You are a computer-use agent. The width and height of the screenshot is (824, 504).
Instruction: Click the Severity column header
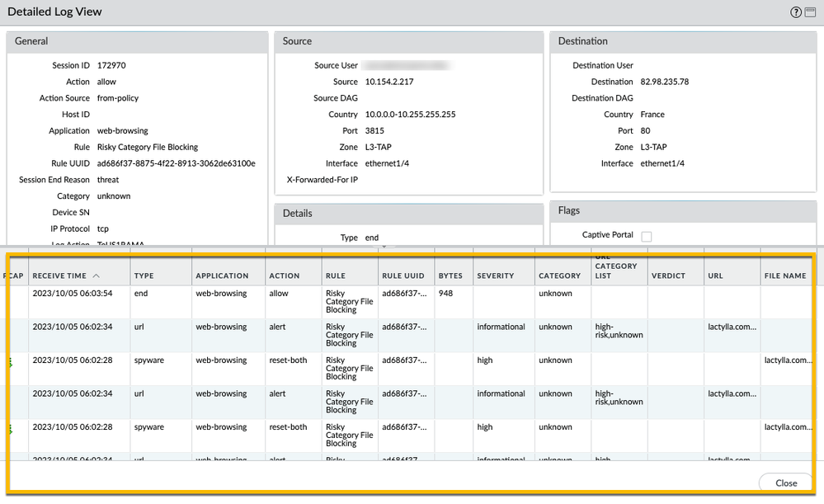(495, 276)
